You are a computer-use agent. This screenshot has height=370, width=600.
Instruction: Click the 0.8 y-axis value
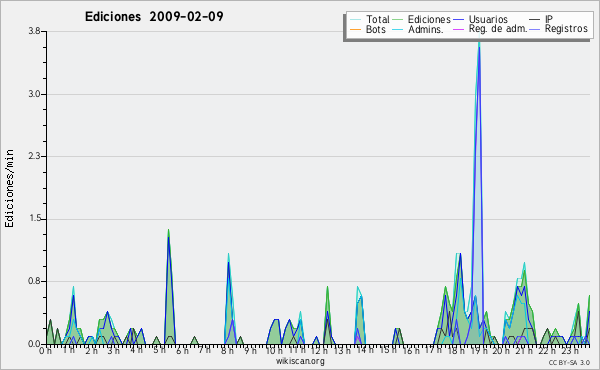pyautogui.click(x=35, y=281)
